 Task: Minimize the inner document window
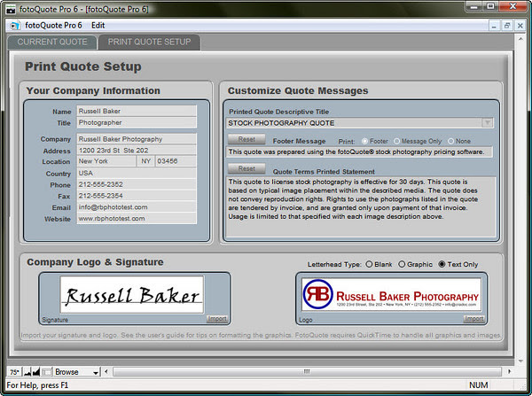pos(494,26)
